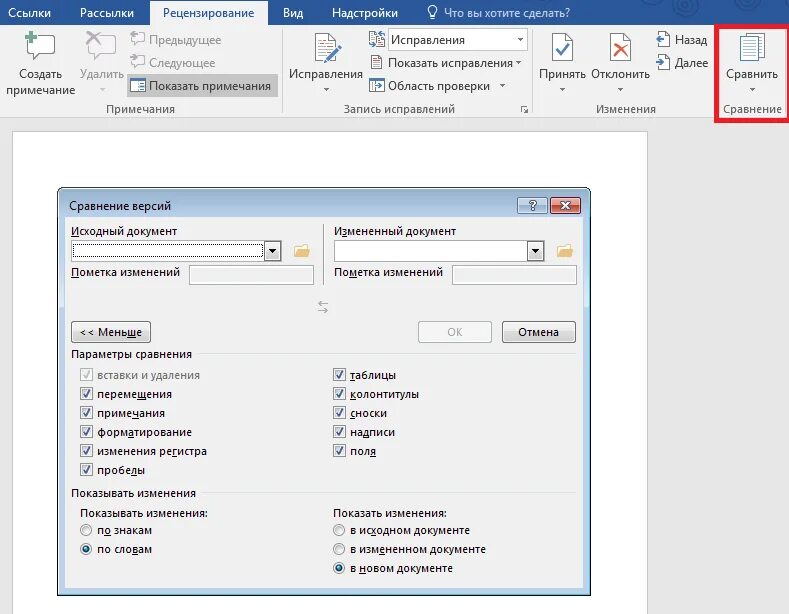Switch to the Ссылки tab
Image resolution: width=789 pixels, height=614 pixels.
(29, 13)
